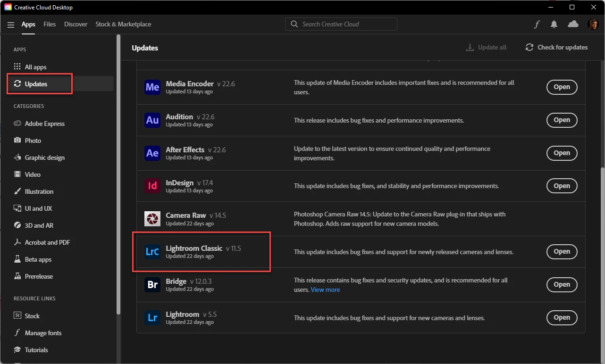Click the Prerelease icon
Image resolution: width=605 pixels, height=364 pixels.
coord(17,276)
